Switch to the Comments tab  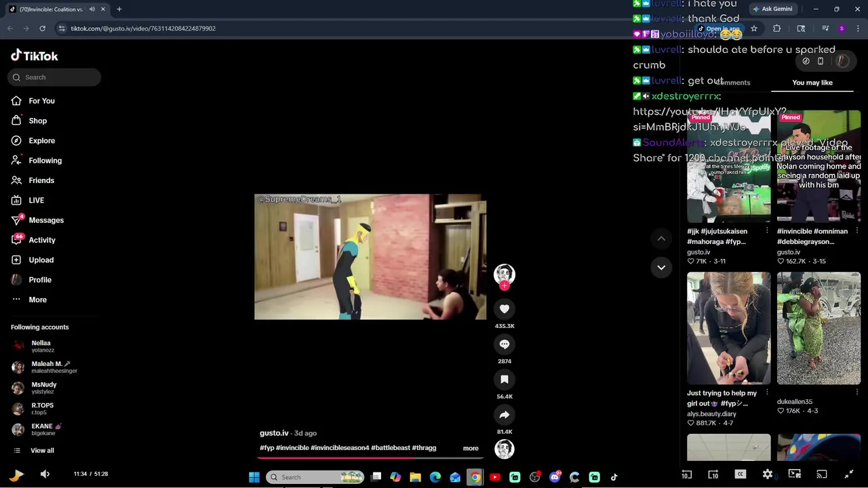point(732,83)
